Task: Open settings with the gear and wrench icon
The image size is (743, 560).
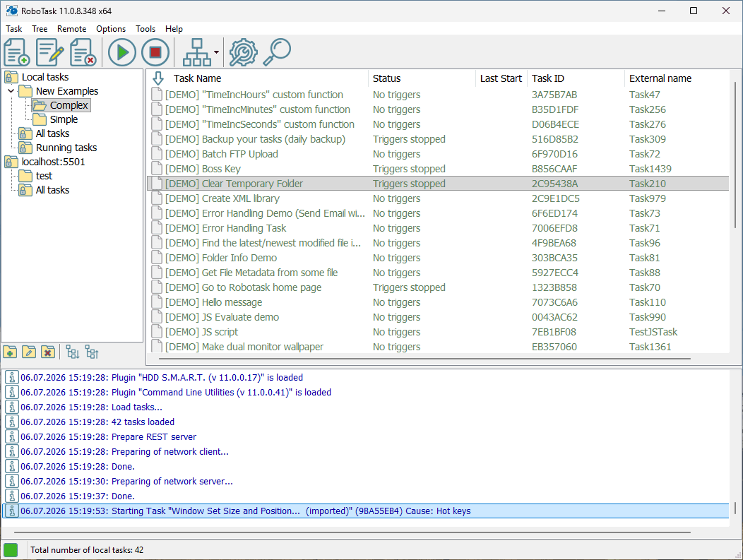Action: [243, 52]
